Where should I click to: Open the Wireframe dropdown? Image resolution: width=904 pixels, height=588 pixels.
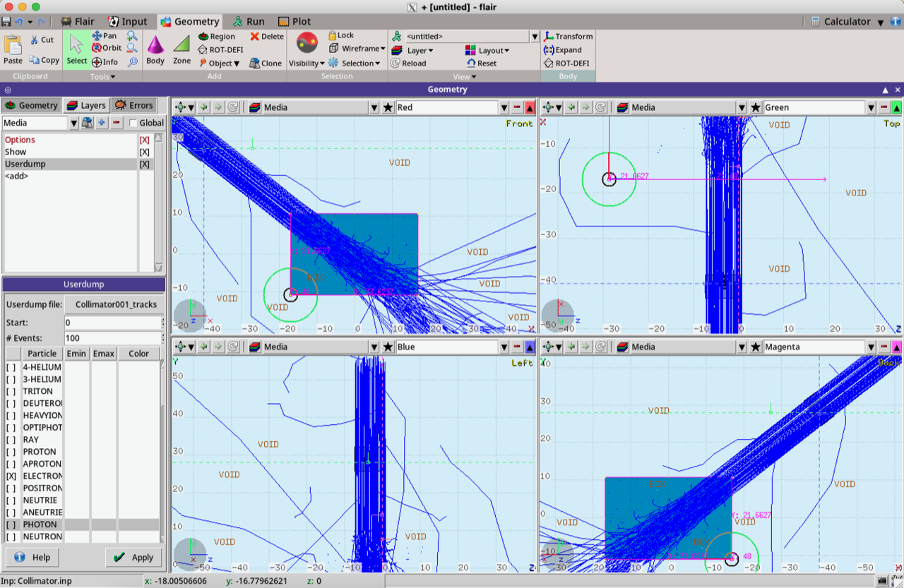[357, 49]
